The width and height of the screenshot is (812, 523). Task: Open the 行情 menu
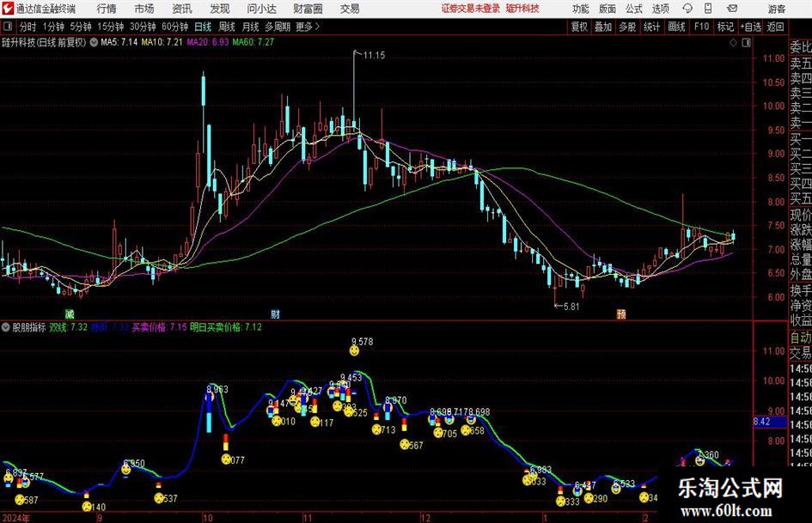coord(107,9)
